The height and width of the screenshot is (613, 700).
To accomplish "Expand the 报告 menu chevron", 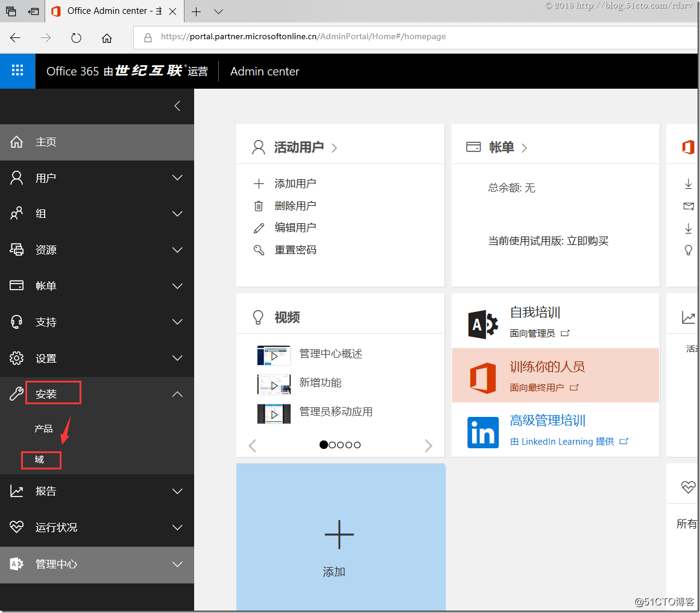I will point(177,491).
